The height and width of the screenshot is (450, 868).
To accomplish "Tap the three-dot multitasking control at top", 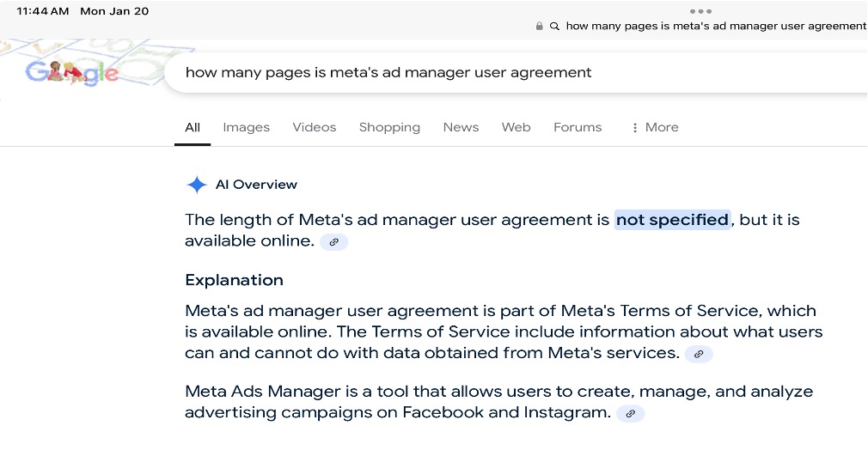I will point(700,11).
